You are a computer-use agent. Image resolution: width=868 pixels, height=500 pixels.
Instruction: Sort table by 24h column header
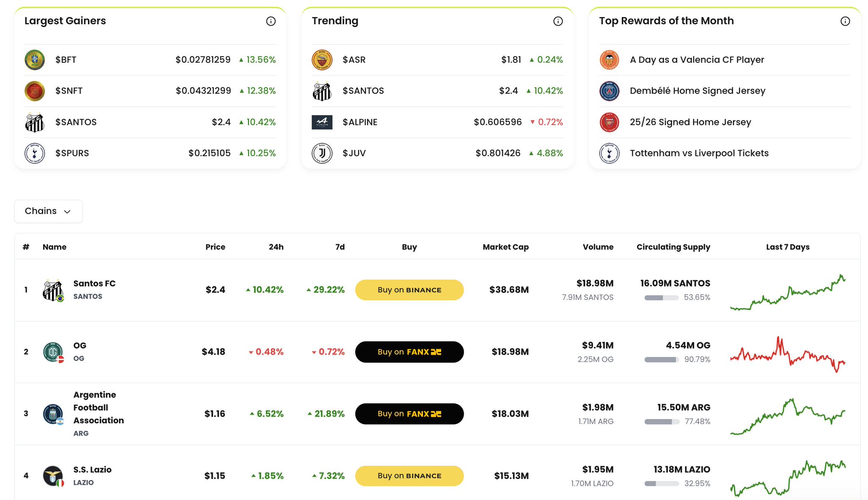click(x=276, y=247)
